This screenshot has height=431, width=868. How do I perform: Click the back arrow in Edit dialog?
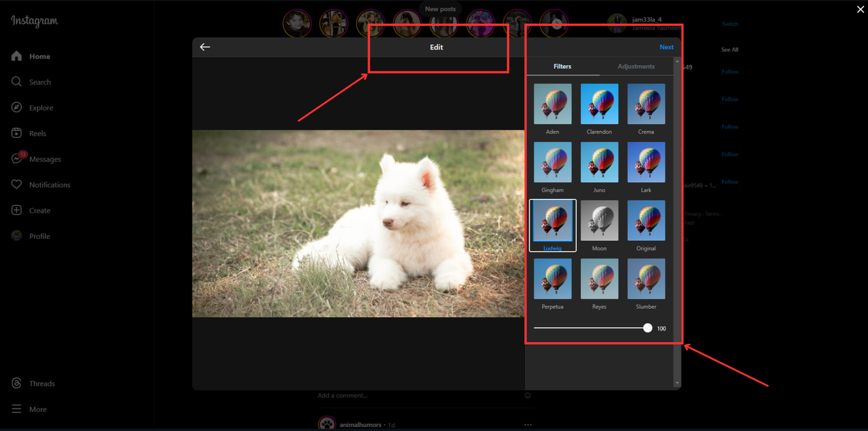[x=205, y=47]
